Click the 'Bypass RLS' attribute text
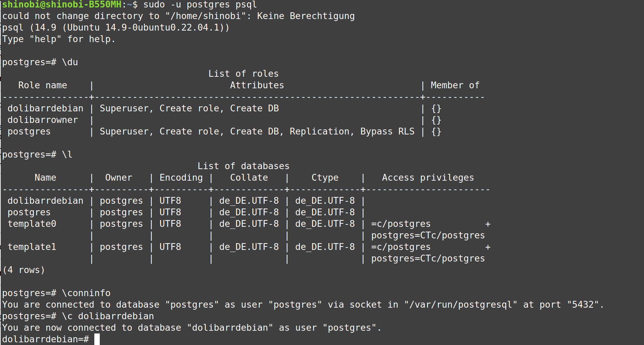The height and width of the screenshot is (345, 644). point(387,131)
